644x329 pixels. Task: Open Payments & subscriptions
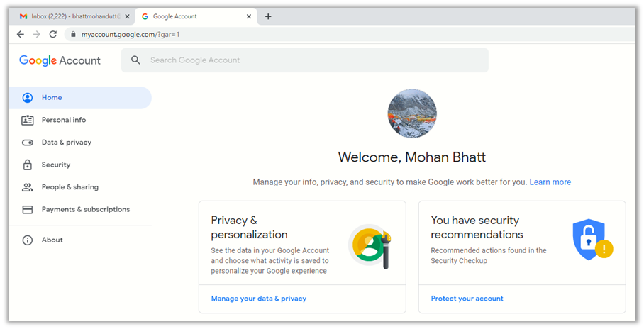81,209
